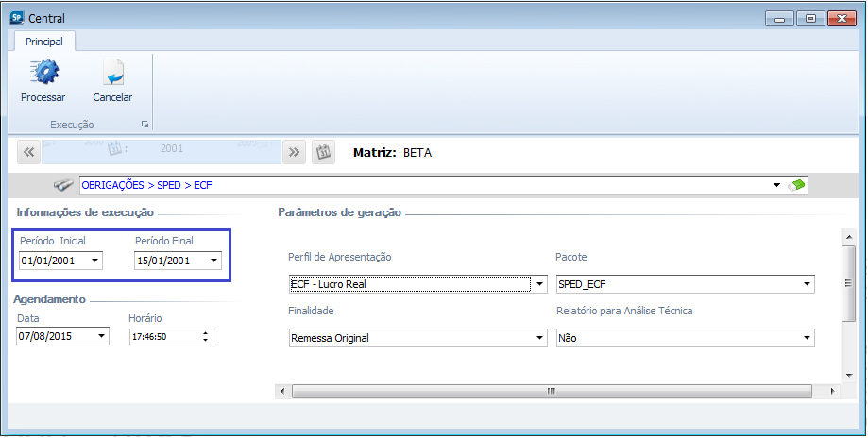
Task: Open the Pacote SPED_ECF dropdown
Action: coord(808,283)
